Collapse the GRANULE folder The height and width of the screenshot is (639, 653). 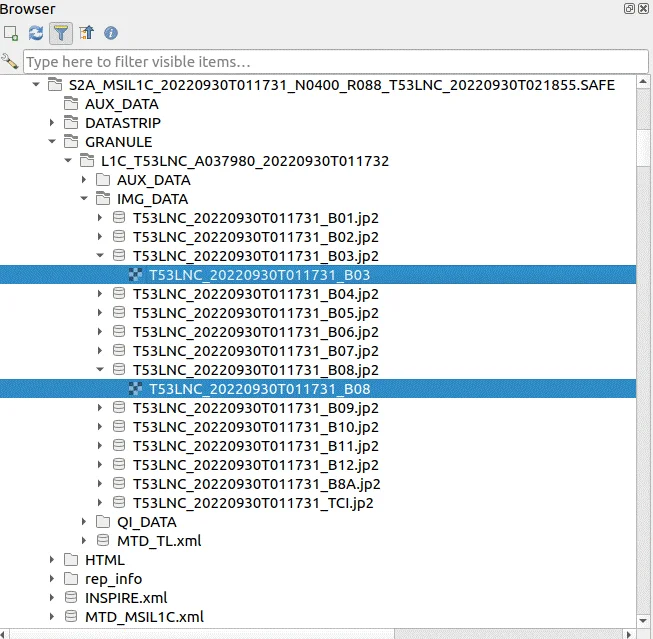point(53,142)
